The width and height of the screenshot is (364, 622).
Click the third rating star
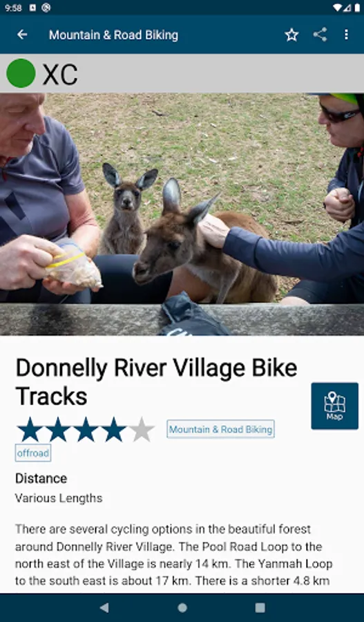[x=86, y=430]
